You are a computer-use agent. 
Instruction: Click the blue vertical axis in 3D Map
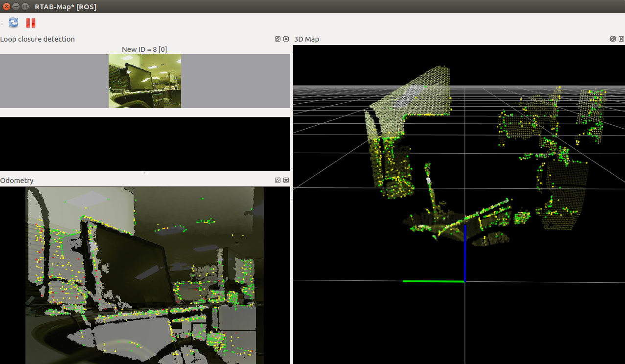pyautogui.click(x=464, y=253)
